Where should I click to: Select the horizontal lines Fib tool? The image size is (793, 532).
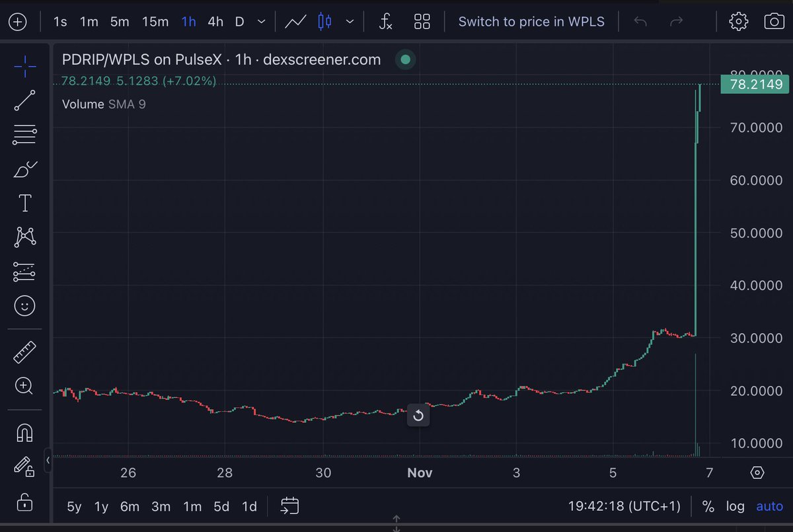coord(25,135)
